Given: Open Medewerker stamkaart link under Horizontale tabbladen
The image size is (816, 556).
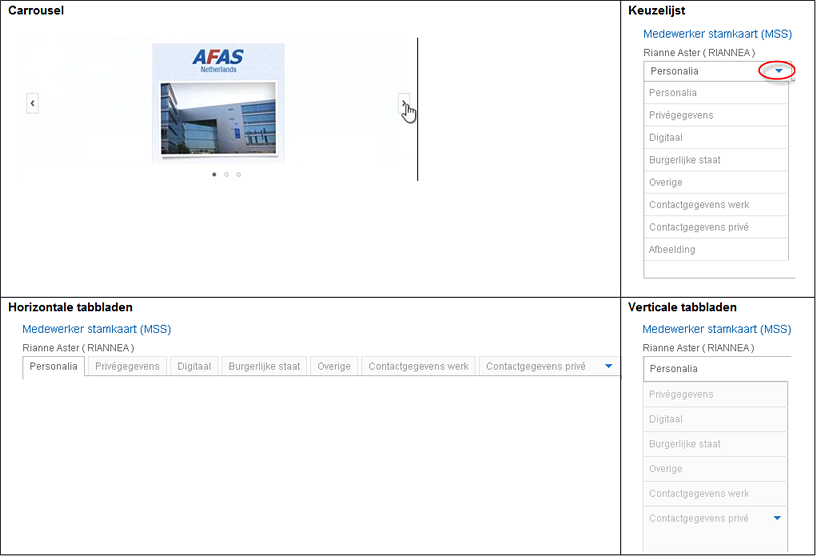Looking at the screenshot, I should tap(96, 329).
